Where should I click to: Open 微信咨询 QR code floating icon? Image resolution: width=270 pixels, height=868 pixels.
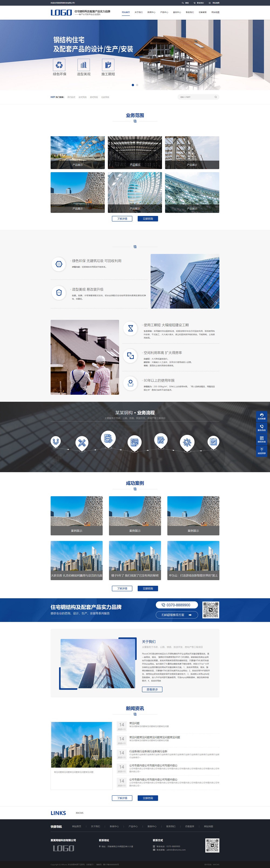tap(262, 439)
